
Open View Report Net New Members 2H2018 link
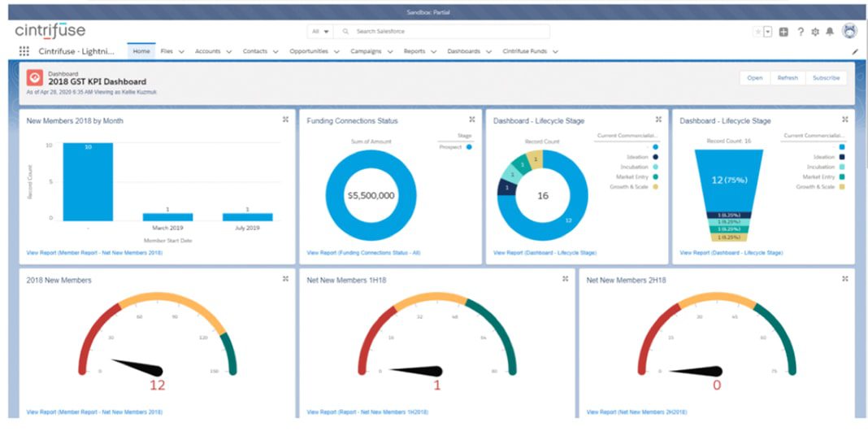pos(636,412)
